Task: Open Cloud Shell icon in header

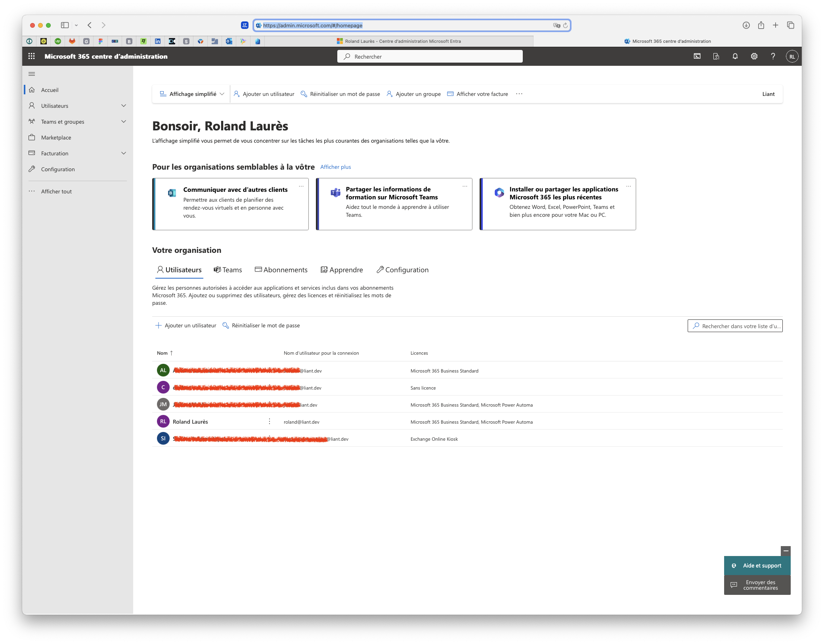Action: 697,56
